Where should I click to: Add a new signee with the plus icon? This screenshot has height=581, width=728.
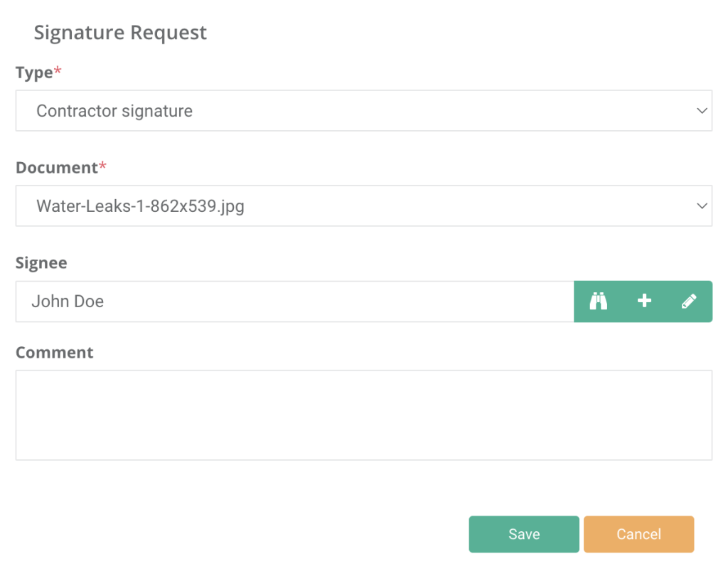click(x=644, y=301)
